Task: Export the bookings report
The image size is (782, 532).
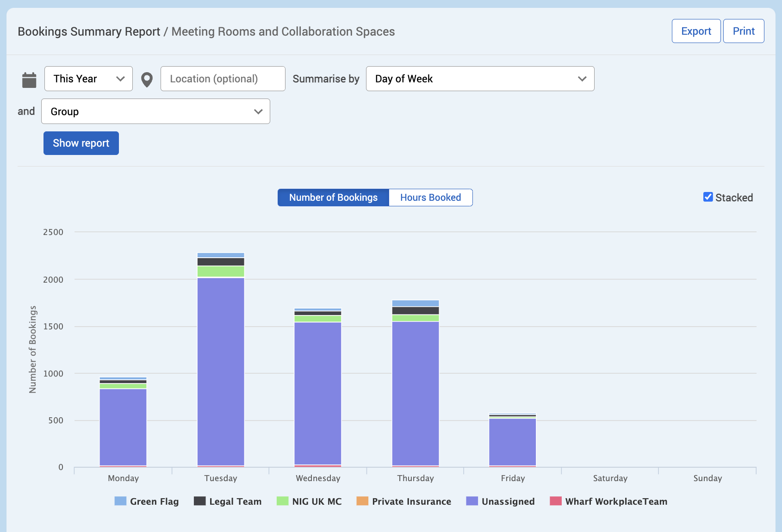Action: [x=696, y=31]
